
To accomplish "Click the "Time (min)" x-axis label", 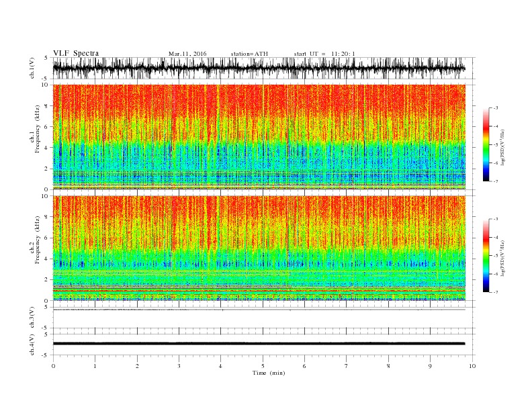I will pyautogui.click(x=269, y=373).
